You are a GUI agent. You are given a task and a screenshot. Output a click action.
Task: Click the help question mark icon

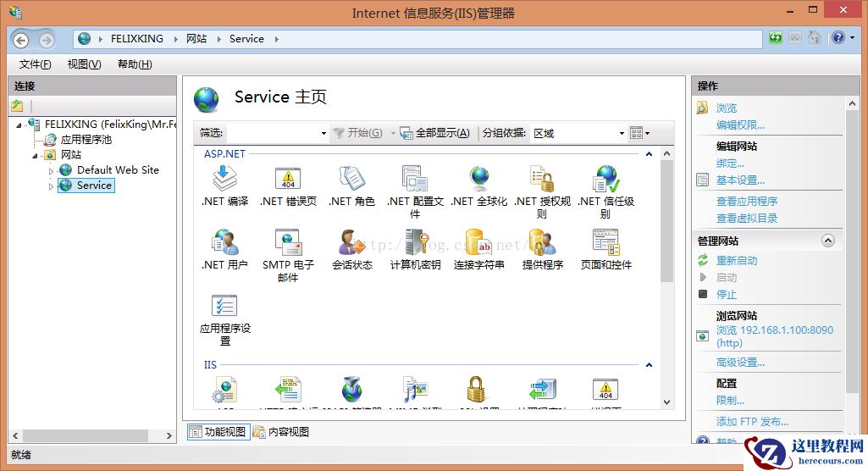point(838,37)
